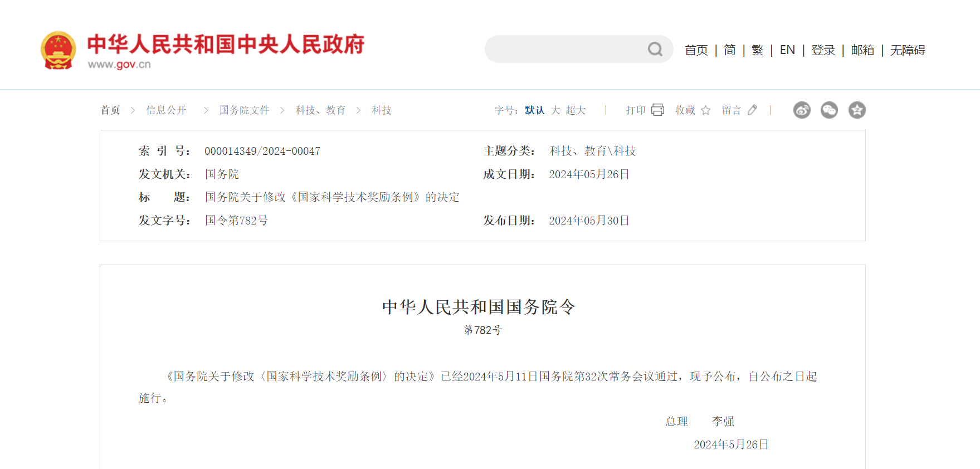Go to 国务院文件 breadcrumb
The height and width of the screenshot is (469, 980).
[244, 110]
